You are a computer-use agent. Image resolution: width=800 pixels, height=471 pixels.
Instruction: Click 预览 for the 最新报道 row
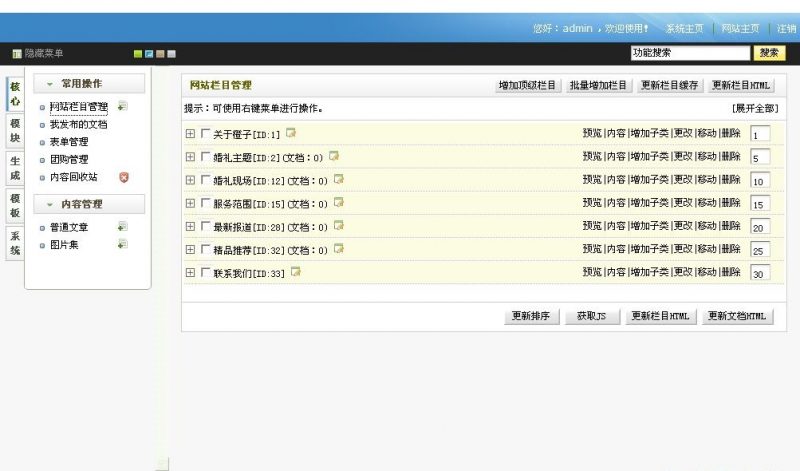592,226
